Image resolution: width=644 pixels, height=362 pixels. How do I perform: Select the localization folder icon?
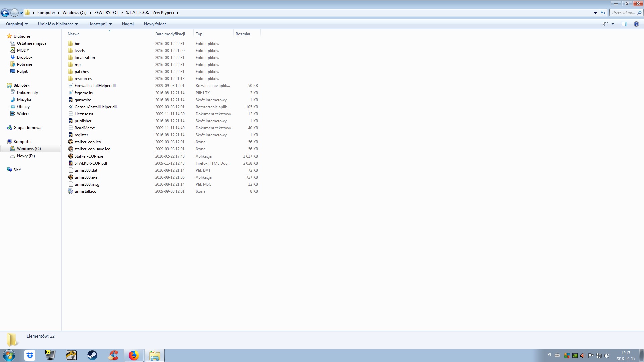pos(70,58)
